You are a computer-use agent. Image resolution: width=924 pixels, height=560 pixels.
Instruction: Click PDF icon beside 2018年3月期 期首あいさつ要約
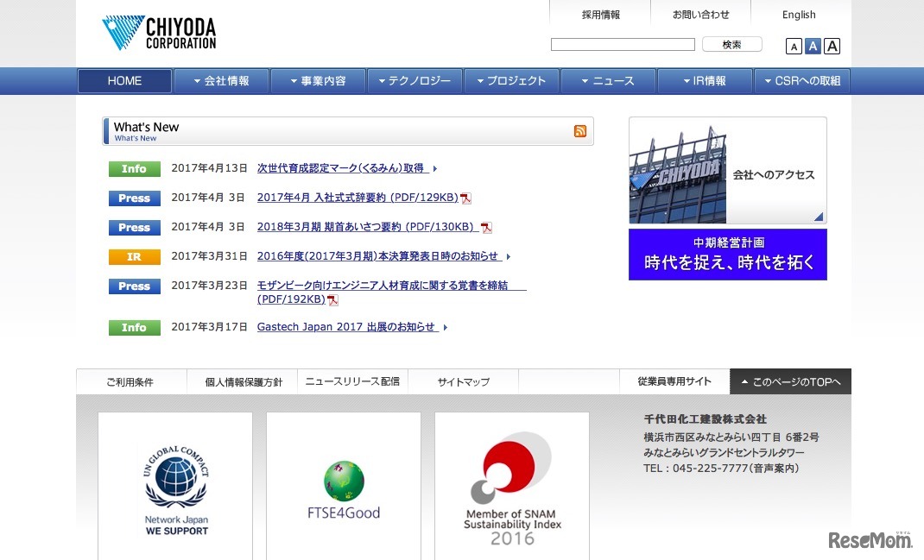pyautogui.click(x=486, y=228)
